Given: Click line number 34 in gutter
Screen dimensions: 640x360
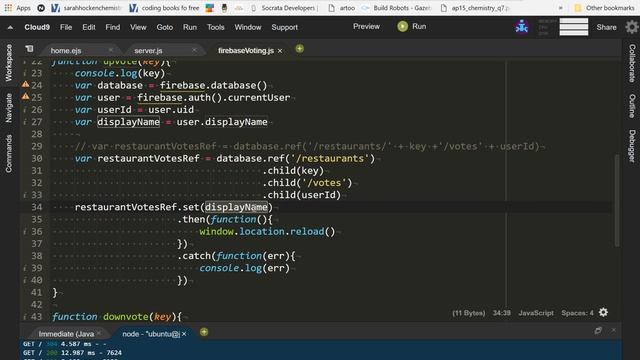Looking at the screenshot, I should (37, 207).
